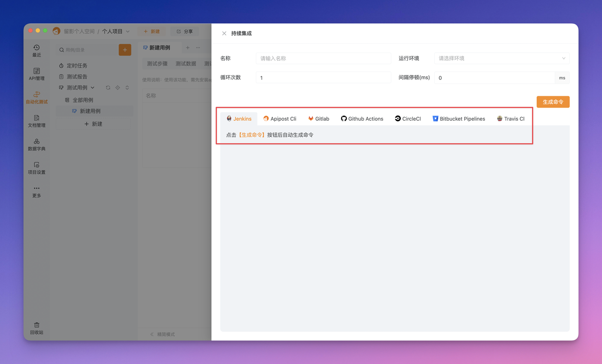Close the 持续集成 panel with X
Image resolution: width=602 pixels, height=364 pixels.
click(224, 33)
